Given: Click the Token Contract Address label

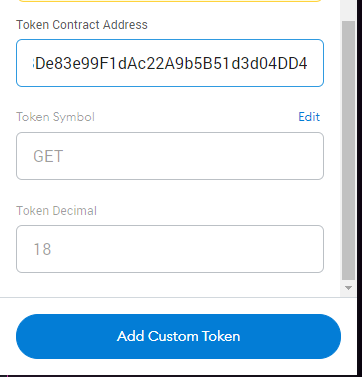Looking at the screenshot, I should pyautogui.click(x=82, y=25).
